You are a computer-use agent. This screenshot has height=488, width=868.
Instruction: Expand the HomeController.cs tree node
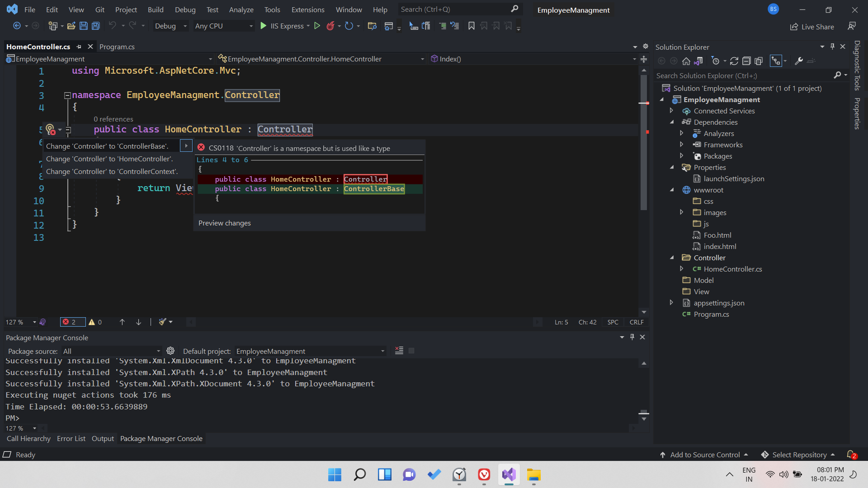click(682, 269)
